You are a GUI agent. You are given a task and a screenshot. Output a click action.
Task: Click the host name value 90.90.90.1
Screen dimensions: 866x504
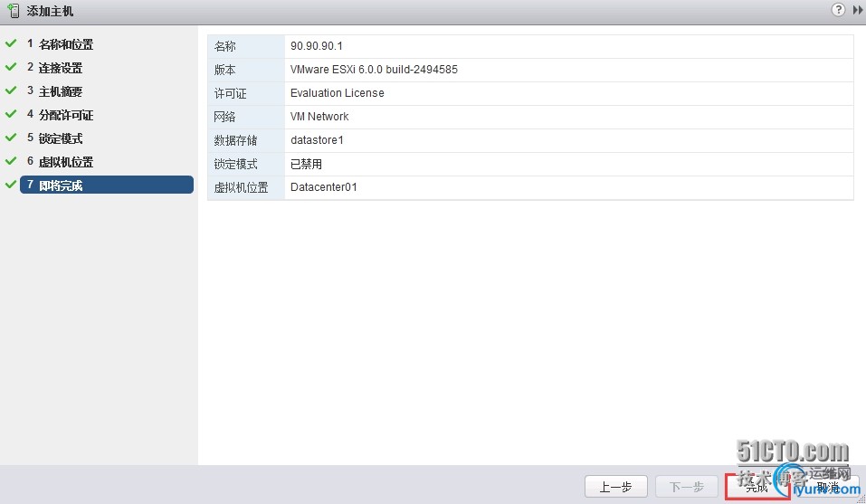pos(317,46)
